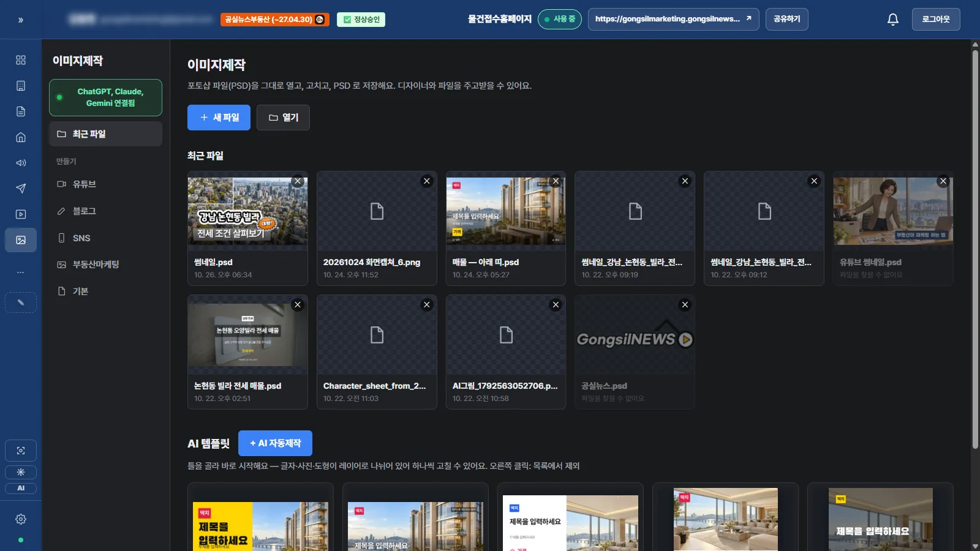Click the AI button in left rail
The width and height of the screenshot is (980, 551).
21,488
